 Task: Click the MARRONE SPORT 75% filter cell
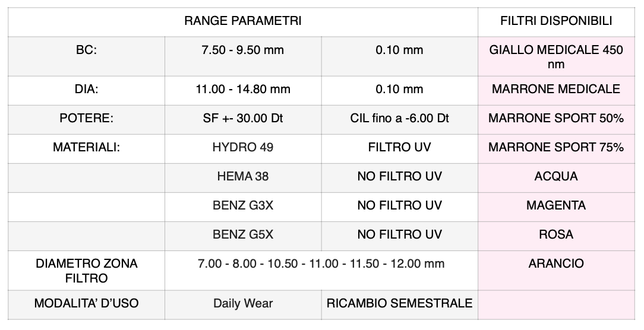[556, 147]
